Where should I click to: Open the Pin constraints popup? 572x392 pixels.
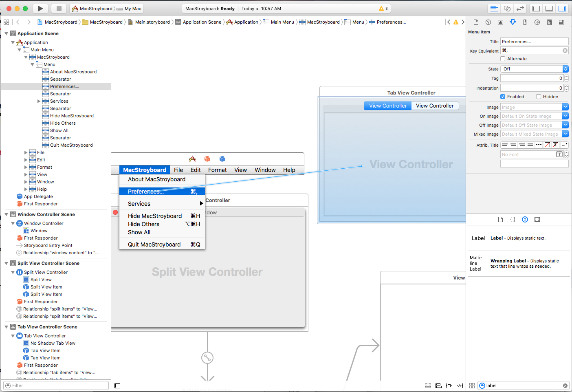pos(449,385)
